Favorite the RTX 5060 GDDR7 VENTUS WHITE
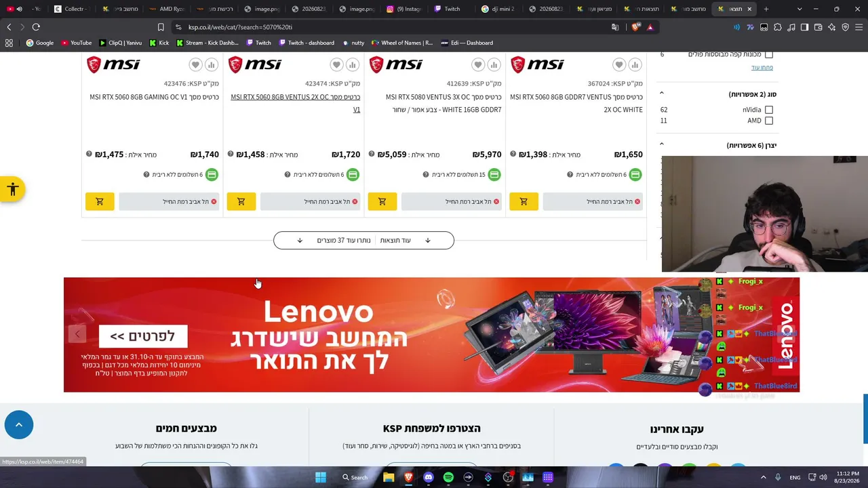The image size is (868, 488). [619, 64]
